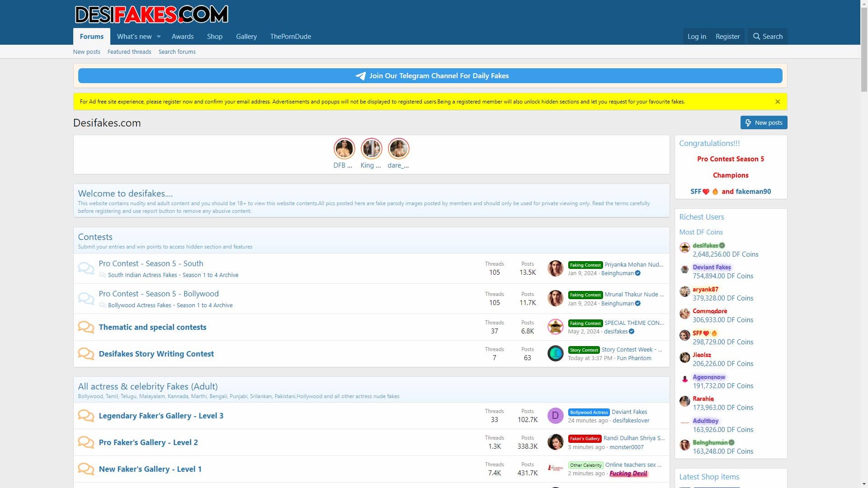Open the Latest Shop items heading
Screen dimensions: 868x488
coord(709,477)
